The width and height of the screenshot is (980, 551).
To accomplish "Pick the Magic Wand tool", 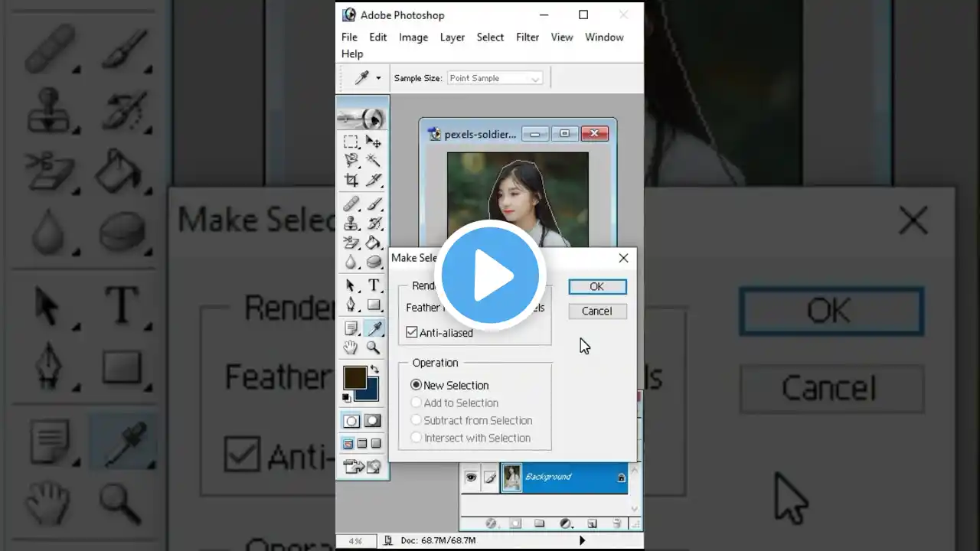I will 374,160.
